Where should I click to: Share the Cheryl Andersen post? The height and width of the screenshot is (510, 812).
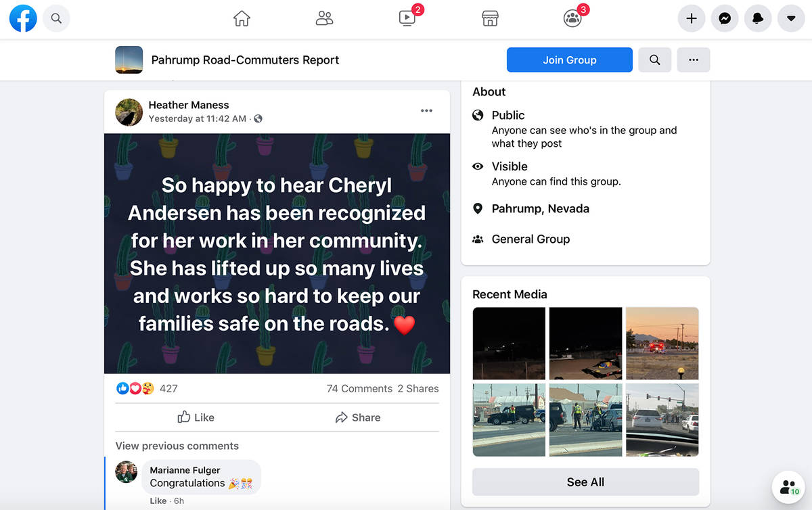pyautogui.click(x=358, y=417)
